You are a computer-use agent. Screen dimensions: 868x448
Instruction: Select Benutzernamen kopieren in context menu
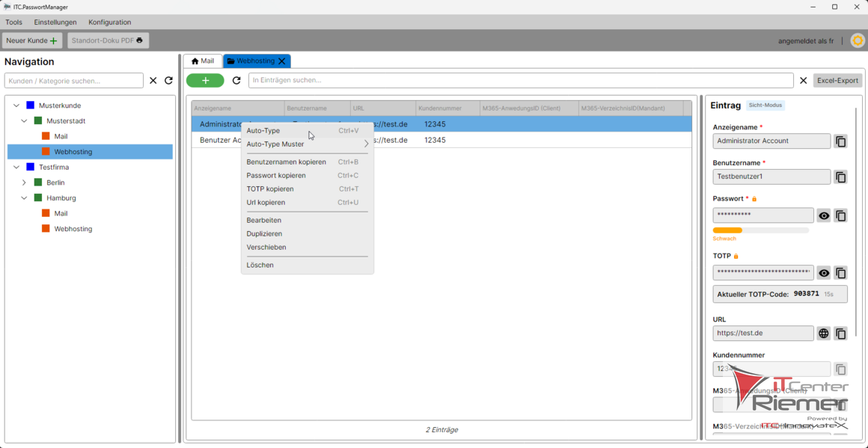(x=308, y=162)
